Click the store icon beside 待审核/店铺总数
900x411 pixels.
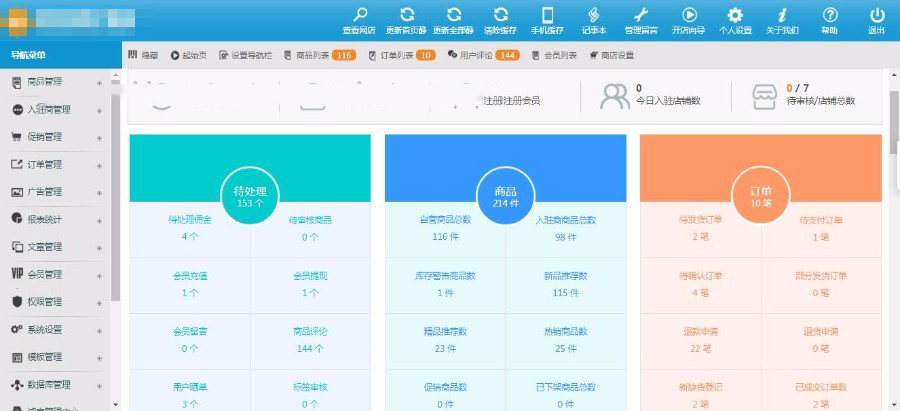coord(765,96)
